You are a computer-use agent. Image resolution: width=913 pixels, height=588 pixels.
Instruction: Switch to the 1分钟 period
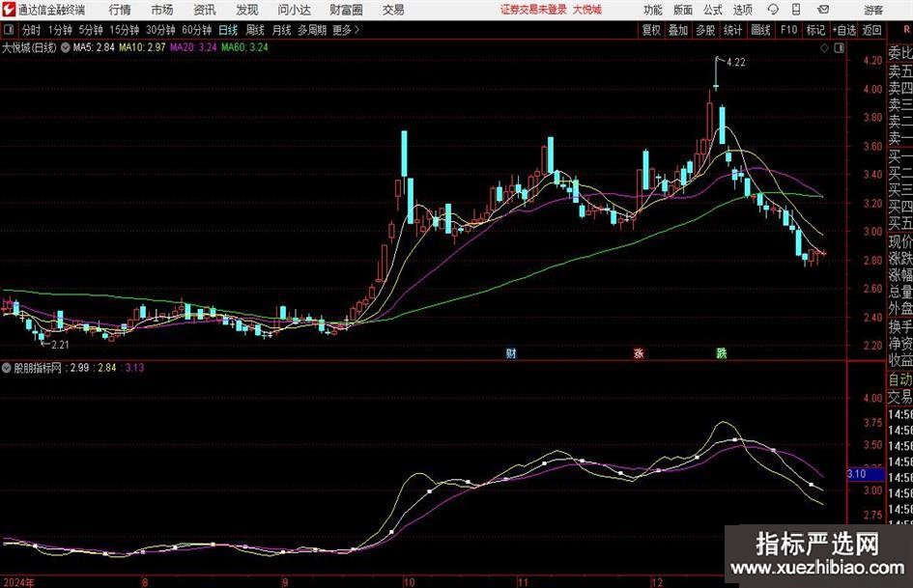[x=60, y=30]
